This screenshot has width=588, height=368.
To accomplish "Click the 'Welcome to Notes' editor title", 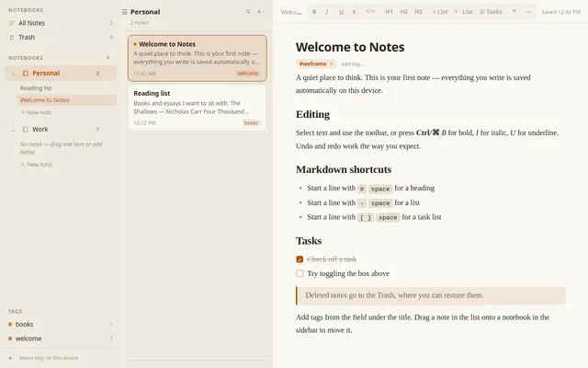I will 350,47.
